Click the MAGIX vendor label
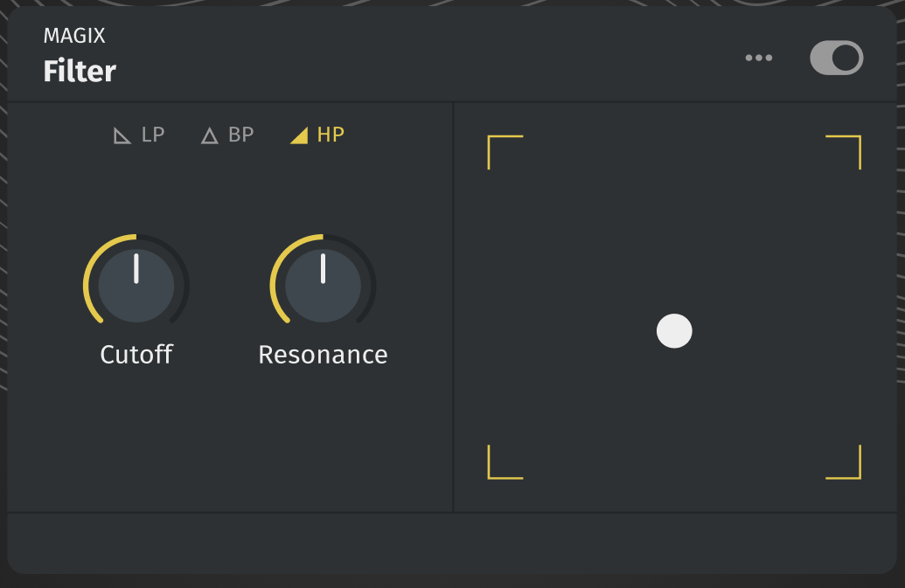The height and width of the screenshot is (588, 905). pyautogui.click(x=74, y=36)
